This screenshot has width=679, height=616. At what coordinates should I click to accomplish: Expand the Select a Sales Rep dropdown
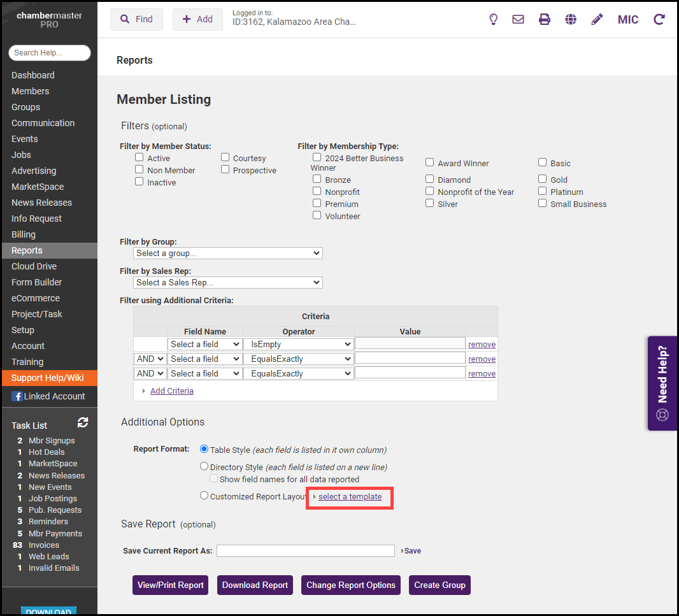228,282
